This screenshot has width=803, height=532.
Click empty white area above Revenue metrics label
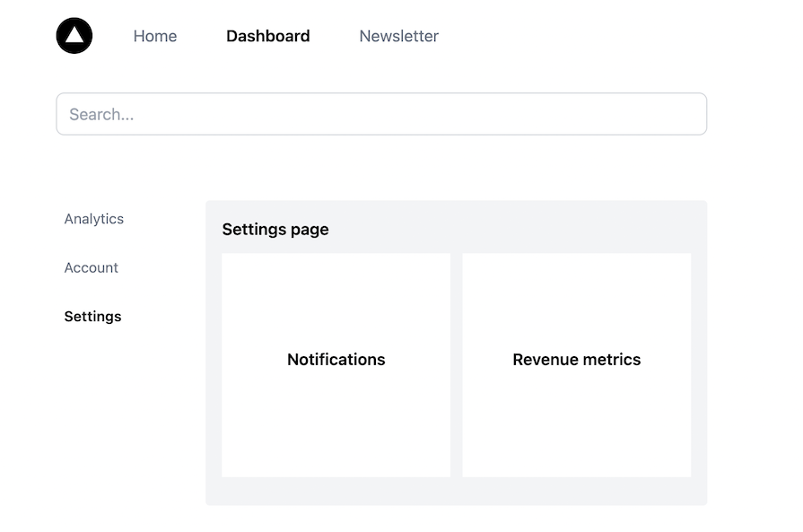(x=577, y=302)
